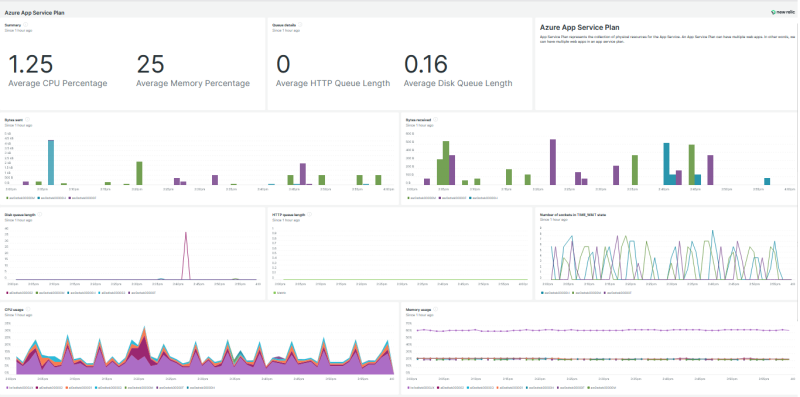Toggle purple series in Bytes received legend
The width and height of the screenshot is (800, 397).
[452, 197]
